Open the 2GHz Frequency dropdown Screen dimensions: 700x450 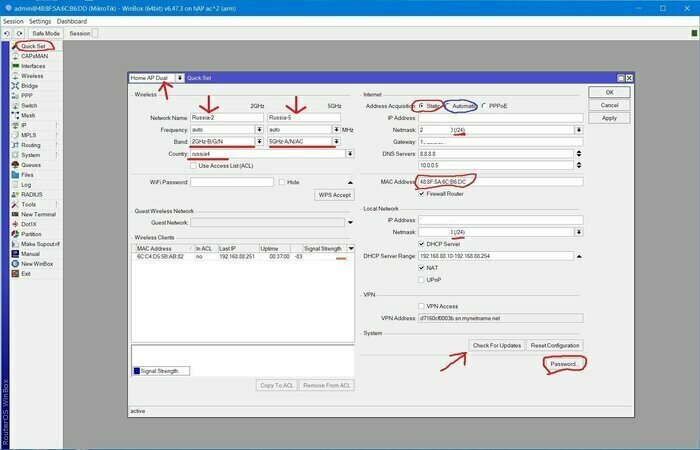pos(259,129)
